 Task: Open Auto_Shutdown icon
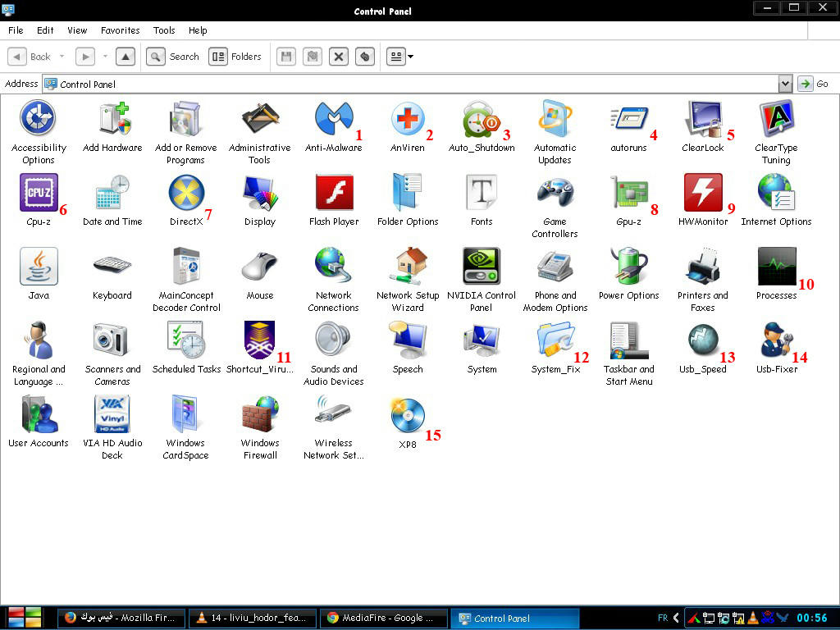click(x=481, y=118)
